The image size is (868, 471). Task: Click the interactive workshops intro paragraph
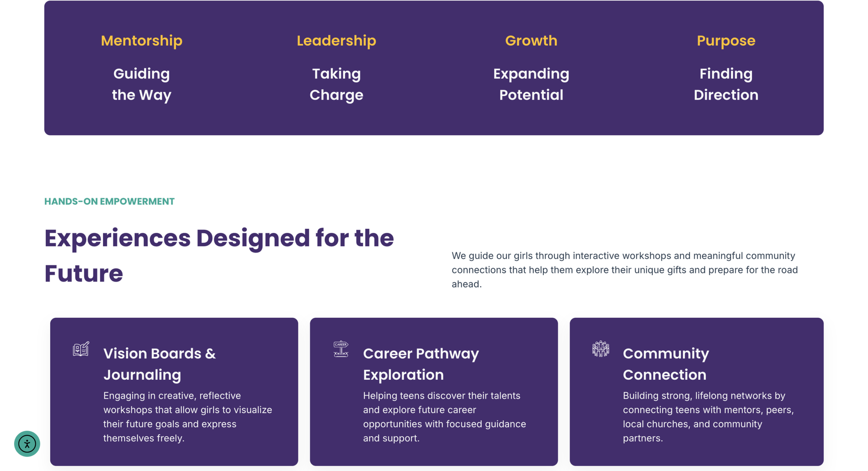625,270
